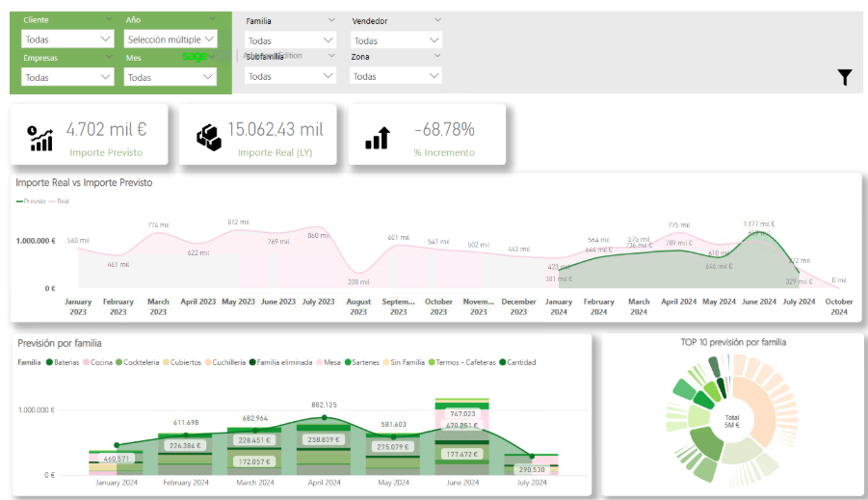
Task: Open the Mes Todas dropdown
Action: coord(171,77)
